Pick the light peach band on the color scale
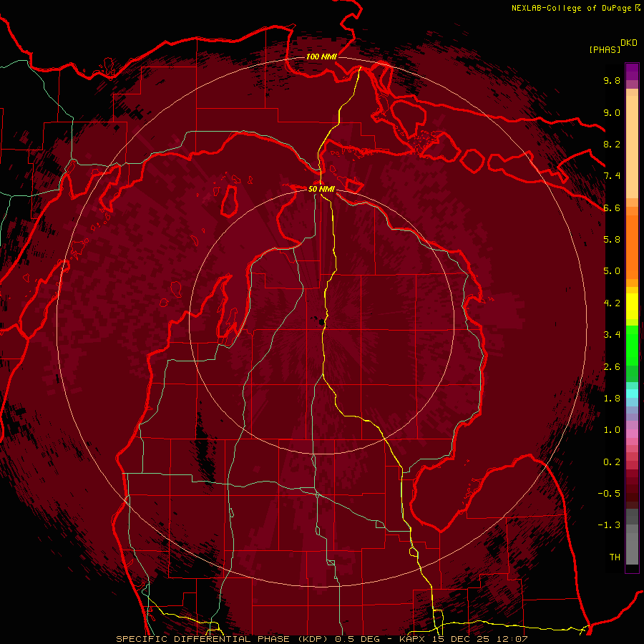Viewport: 644px width, 644px height. pos(632,148)
